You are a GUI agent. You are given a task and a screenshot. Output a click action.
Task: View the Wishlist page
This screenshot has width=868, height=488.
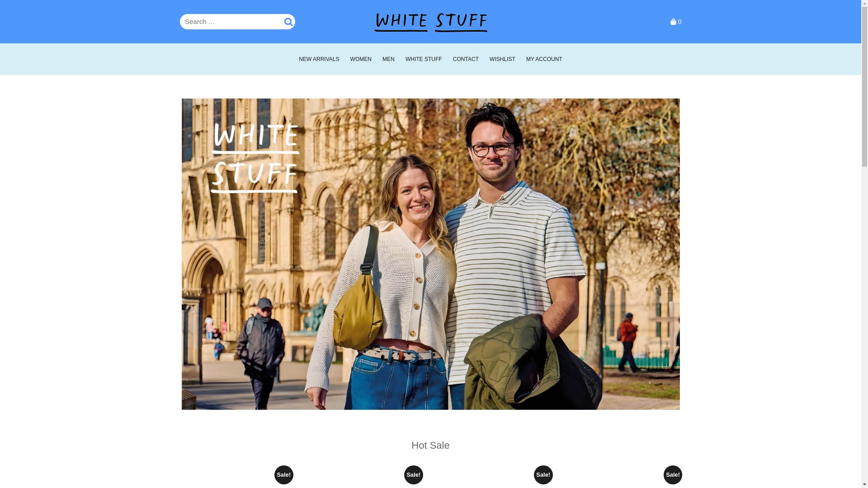click(502, 59)
